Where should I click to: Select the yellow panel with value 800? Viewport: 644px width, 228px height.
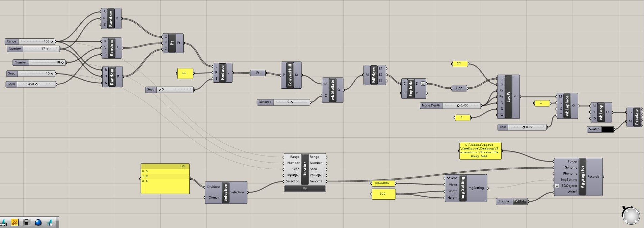(383, 194)
